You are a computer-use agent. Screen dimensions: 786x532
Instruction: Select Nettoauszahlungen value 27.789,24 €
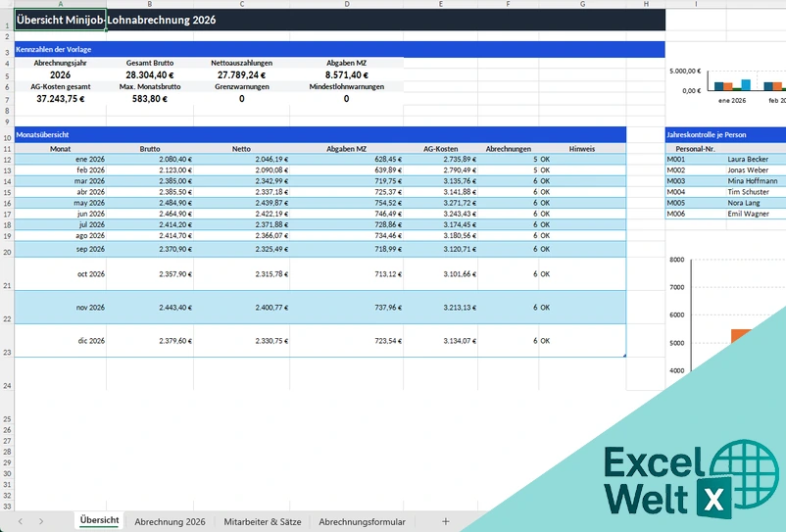tap(242, 75)
